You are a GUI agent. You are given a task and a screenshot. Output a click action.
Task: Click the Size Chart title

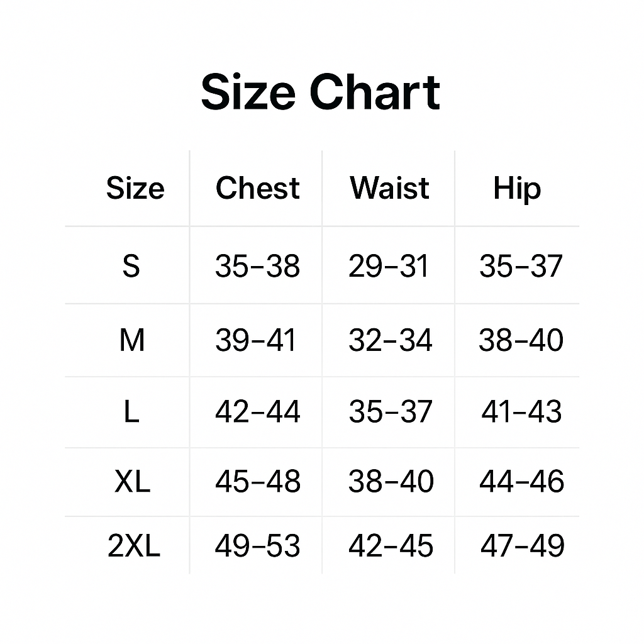(321, 92)
